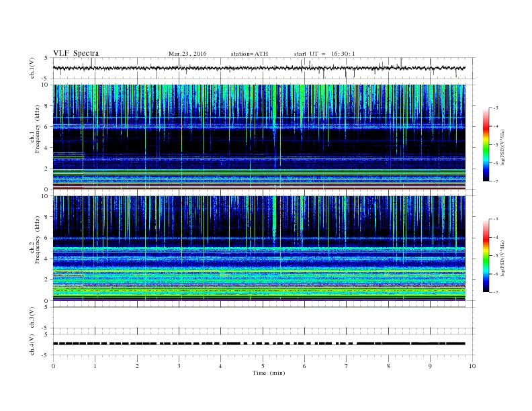Click the "Time (min)" axis label
The height and width of the screenshot is (411, 532).
pyautogui.click(x=269, y=373)
